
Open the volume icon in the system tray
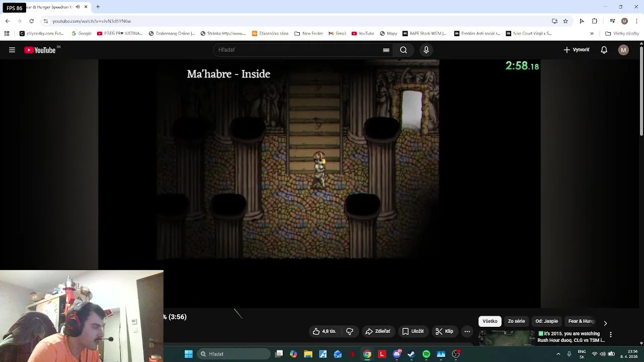pos(603,354)
